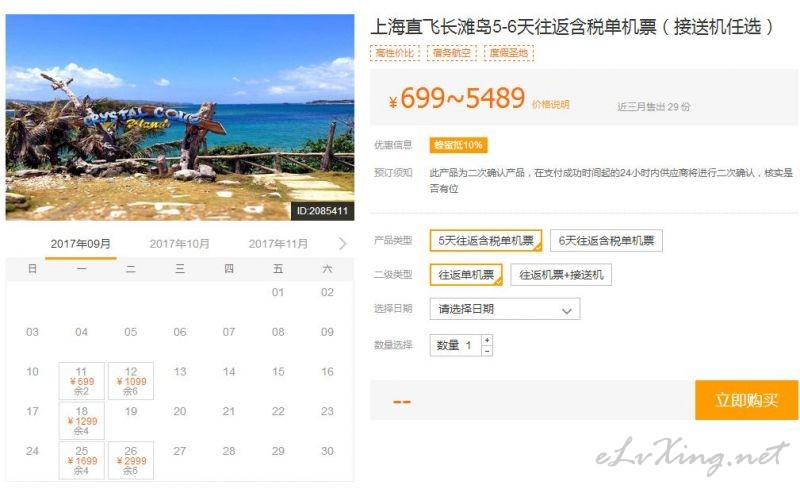Pick September 26 priced ¥2999

(131, 460)
